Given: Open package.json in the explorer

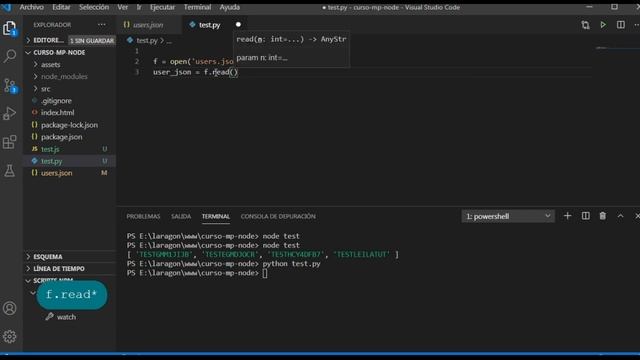Looking at the screenshot, I should point(61,137).
